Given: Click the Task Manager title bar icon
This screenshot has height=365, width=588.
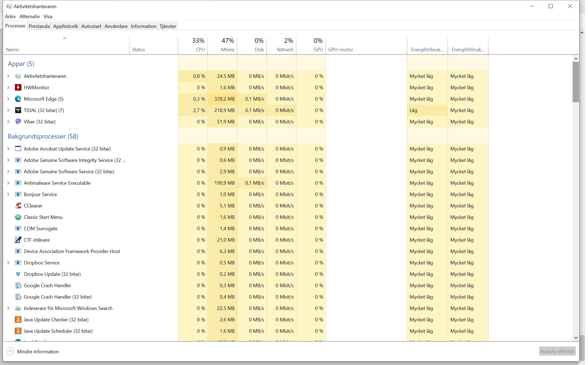Looking at the screenshot, I should click(x=9, y=6).
